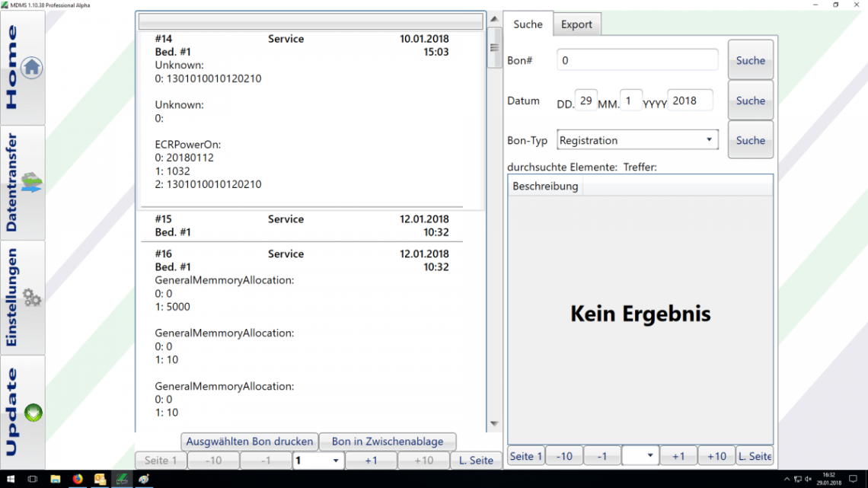Screen dimensions: 868x488
Task: Open the search results page dropdown
Action: (x=640, y=456)
